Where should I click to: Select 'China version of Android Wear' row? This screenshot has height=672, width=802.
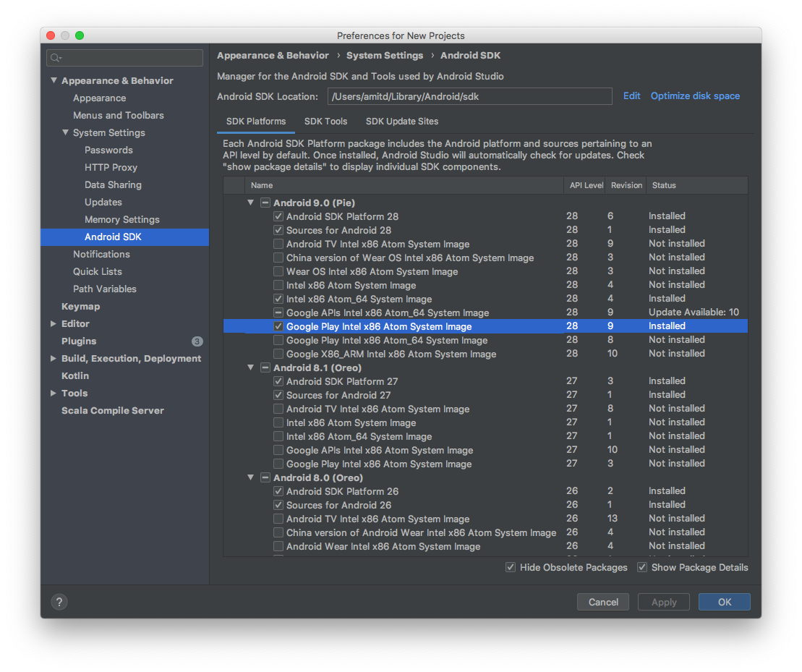[x=485, y=532]
